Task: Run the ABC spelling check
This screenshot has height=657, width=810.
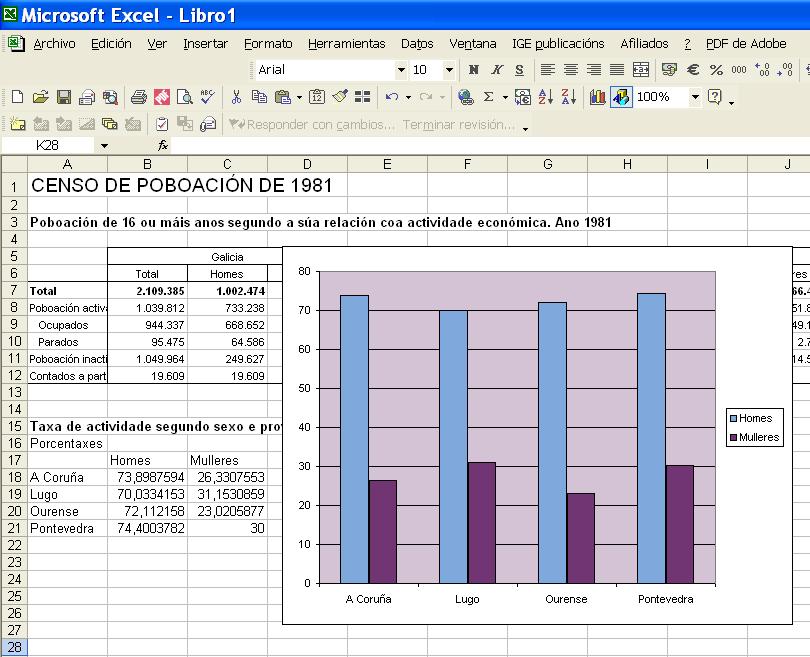Action: point(208,97)
